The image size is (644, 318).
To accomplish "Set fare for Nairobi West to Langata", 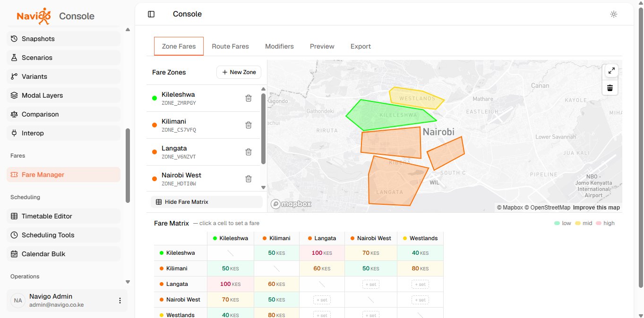I will (x=322, y=300).
